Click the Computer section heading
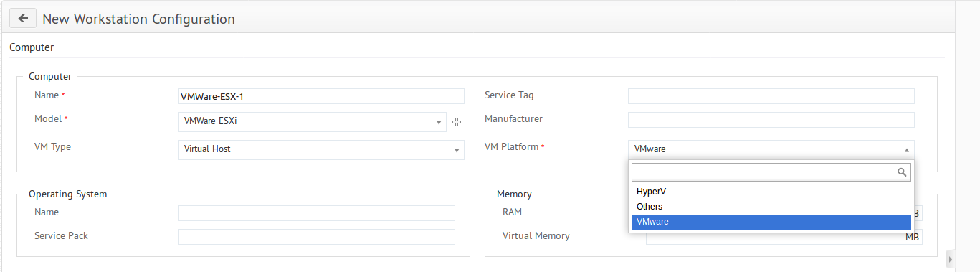 (32, 47)
